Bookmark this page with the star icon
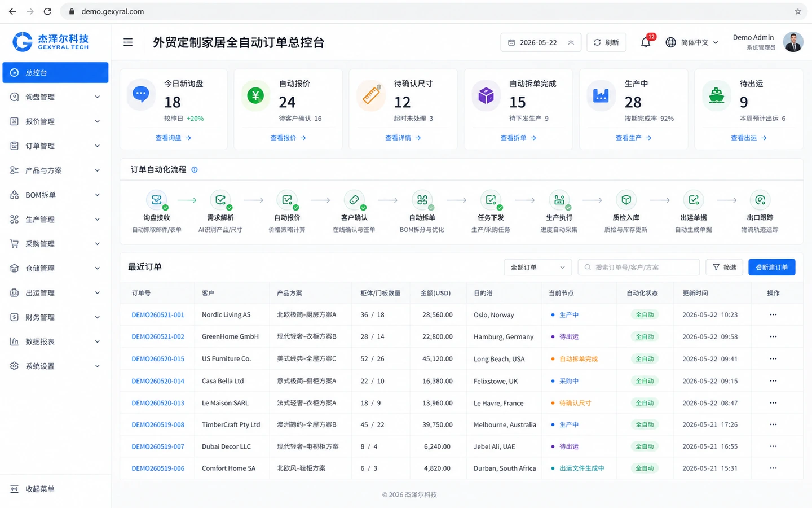Viewport: 812px width, 508px height. pos(798,11)
